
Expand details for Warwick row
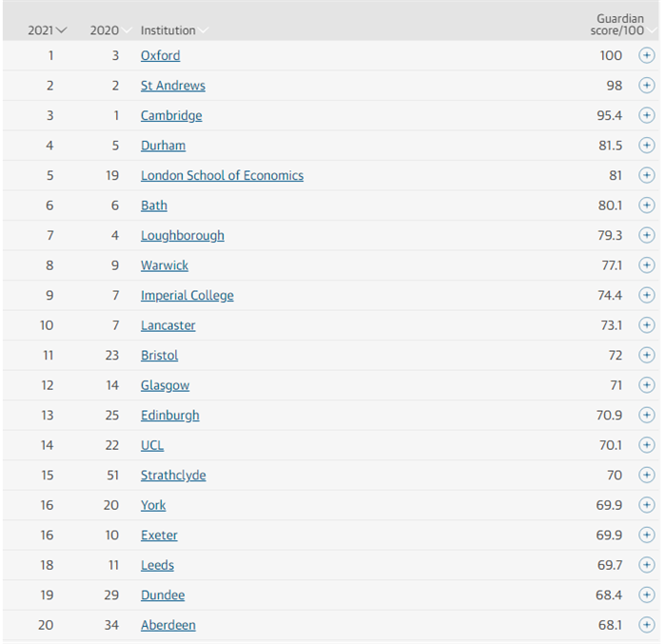click(x=646, y=265)
